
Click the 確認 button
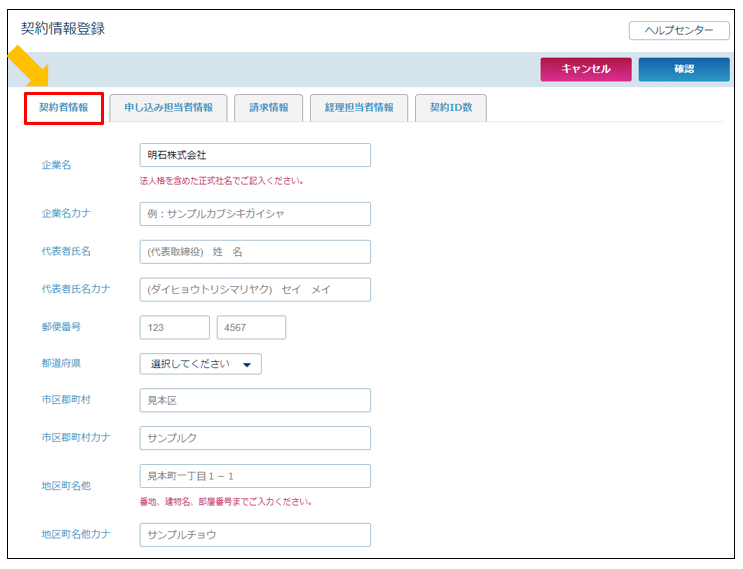[684, 69]
